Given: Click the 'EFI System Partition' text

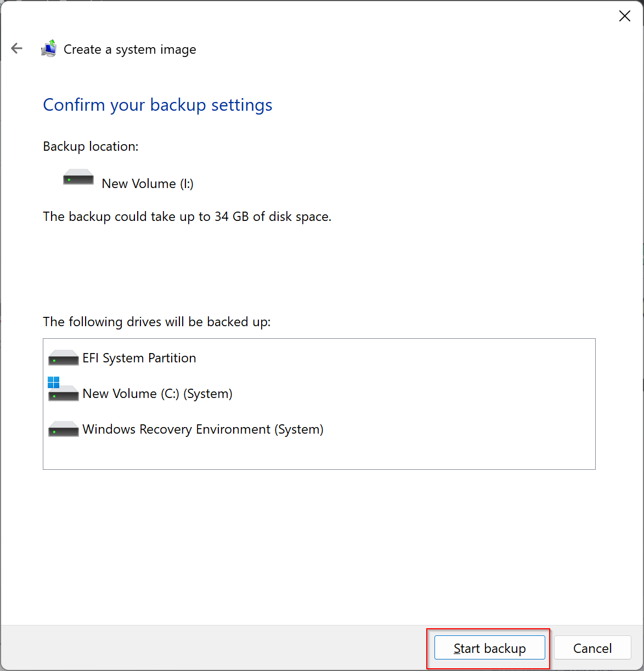Looking at the screenshot, I should 139,358.
